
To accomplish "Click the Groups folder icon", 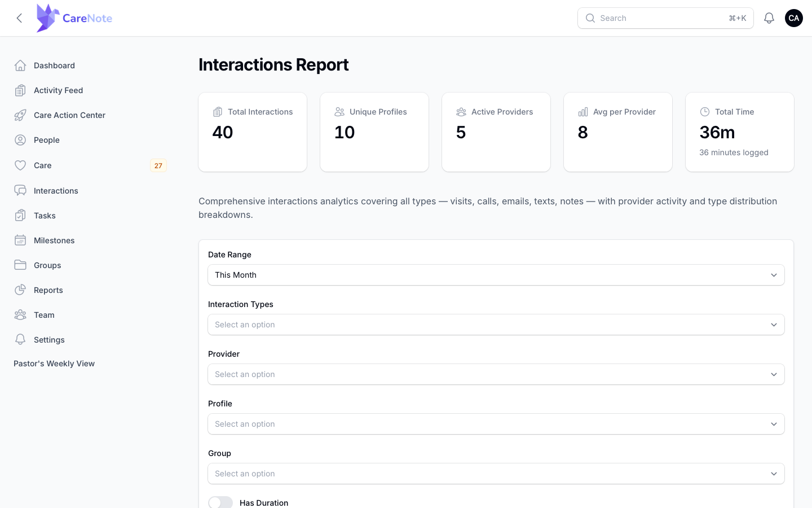I will pos(20,265).
